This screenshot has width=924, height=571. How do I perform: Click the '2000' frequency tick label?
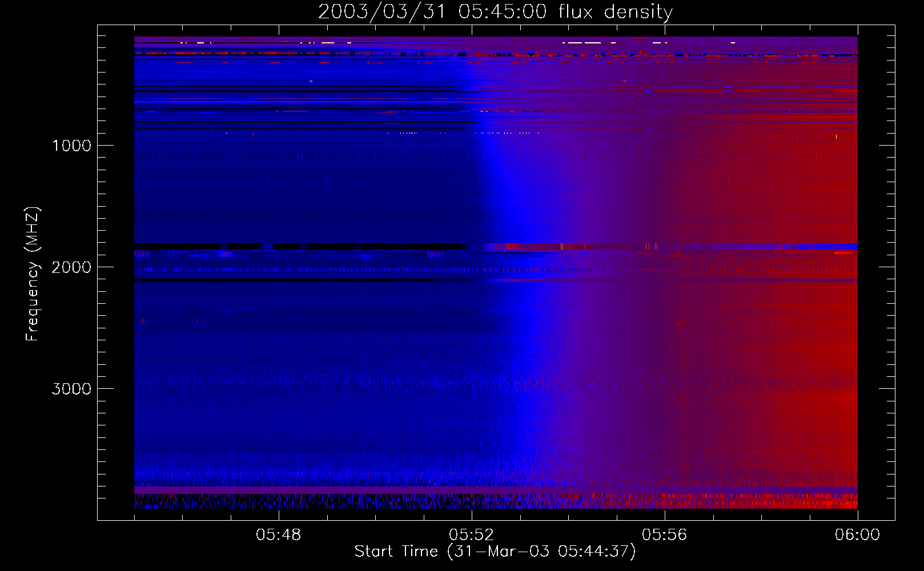point(71,267)
